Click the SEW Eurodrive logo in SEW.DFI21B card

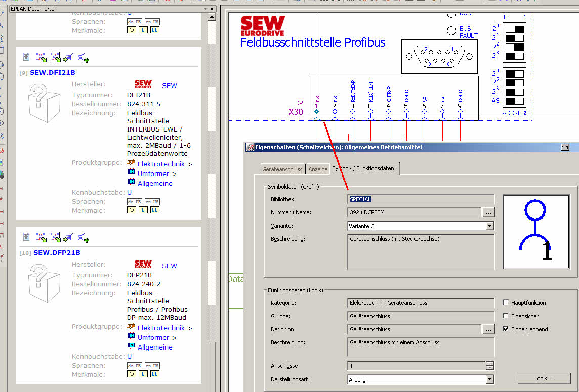click(143, 84)
